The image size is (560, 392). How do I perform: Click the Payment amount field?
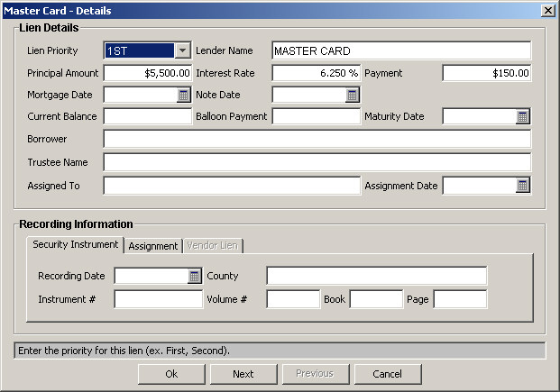[x=486, y=73]
